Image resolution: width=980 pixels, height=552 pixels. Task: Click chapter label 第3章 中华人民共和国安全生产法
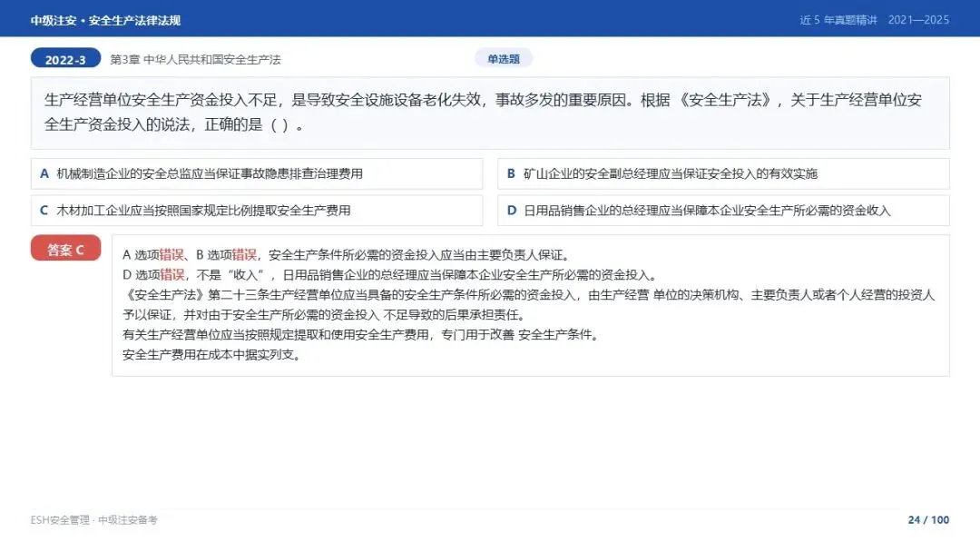(196, 59)
